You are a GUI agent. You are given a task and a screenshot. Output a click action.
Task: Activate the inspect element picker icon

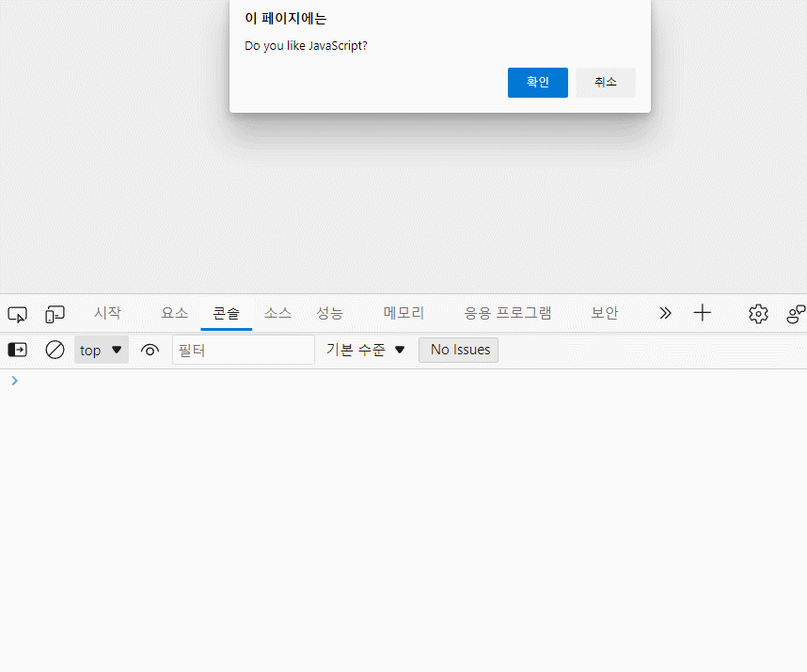pos(18,314)
